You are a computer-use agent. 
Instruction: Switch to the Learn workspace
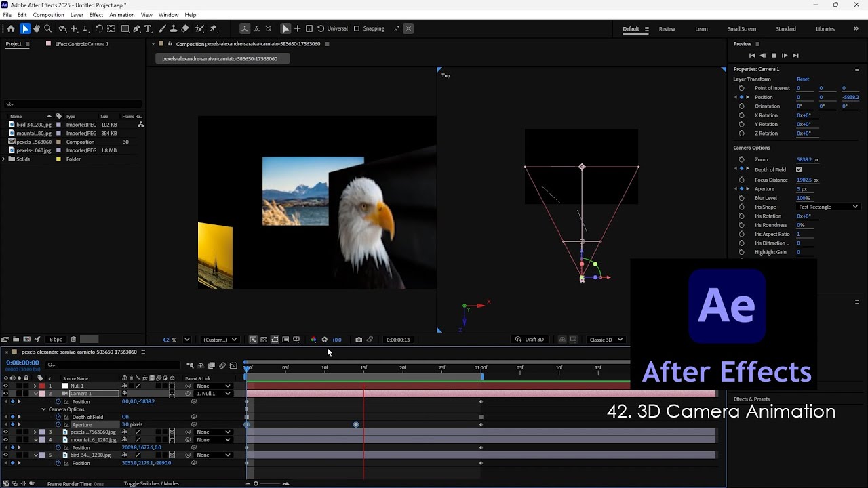[701, 29]
